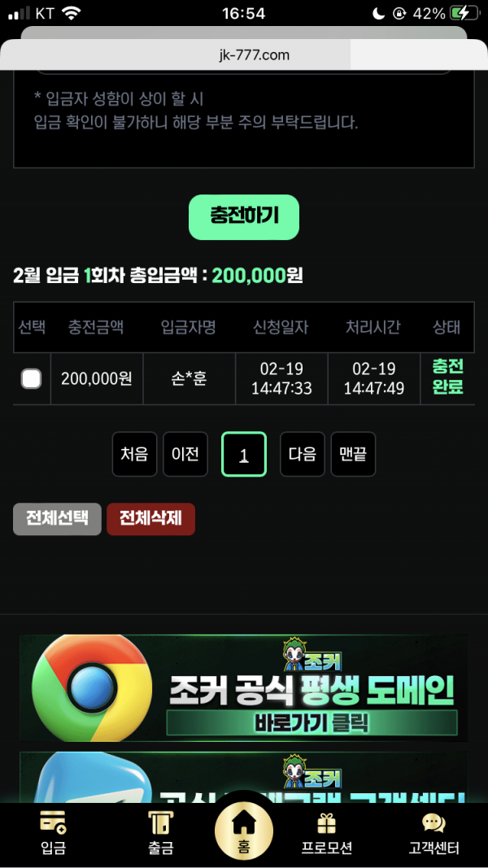The height and width of the screenshot is (868, 488).
Task: Open the 프로모션 gift box icon
Action: [x=326, y=823]
